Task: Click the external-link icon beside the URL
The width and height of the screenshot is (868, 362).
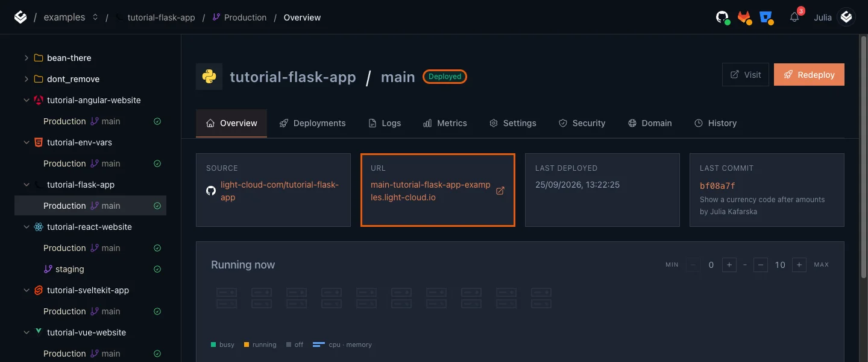Action: pyautogui.click(x=500, y=191)
